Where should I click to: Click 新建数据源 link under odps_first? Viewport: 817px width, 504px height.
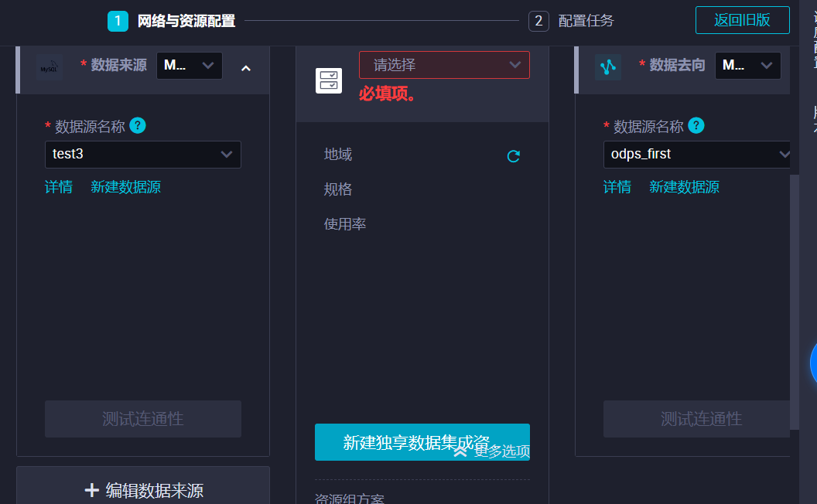pyautogui.click(x=684, y=187)
